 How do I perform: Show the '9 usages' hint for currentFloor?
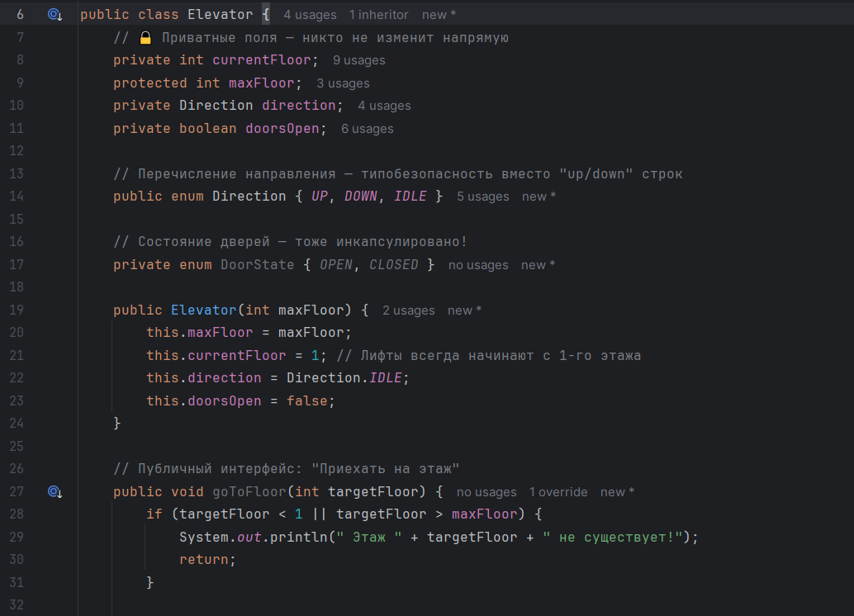click(359, 60)
